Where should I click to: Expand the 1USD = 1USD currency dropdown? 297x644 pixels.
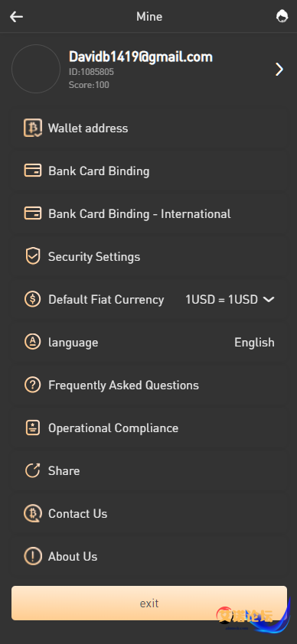(230, 299)
